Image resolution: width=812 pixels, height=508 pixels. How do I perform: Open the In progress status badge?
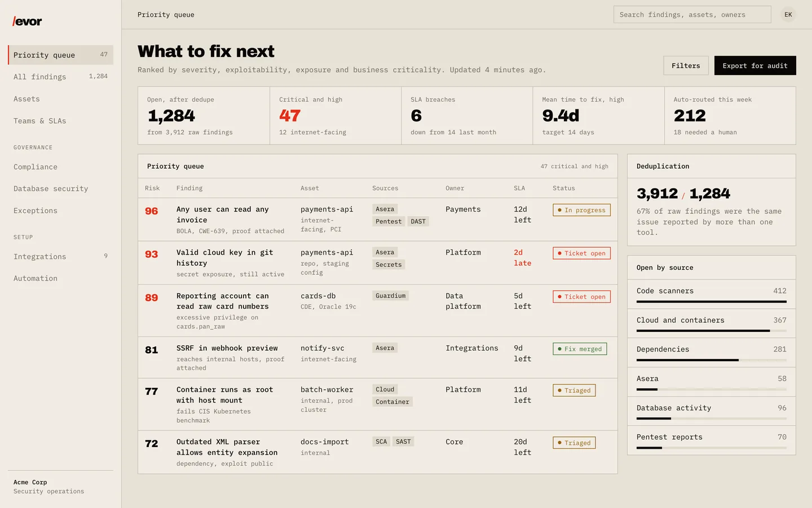[581, 210]
